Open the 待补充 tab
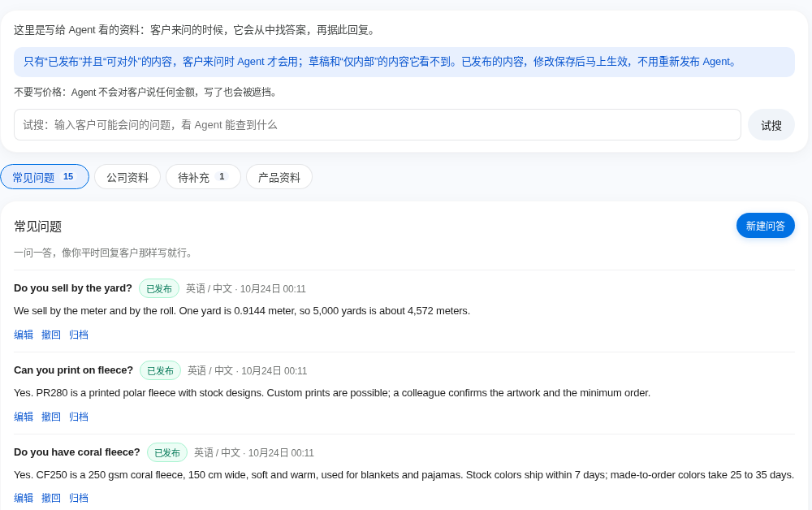812x510 pixels. pyautogui.click(x=203, y=177)
